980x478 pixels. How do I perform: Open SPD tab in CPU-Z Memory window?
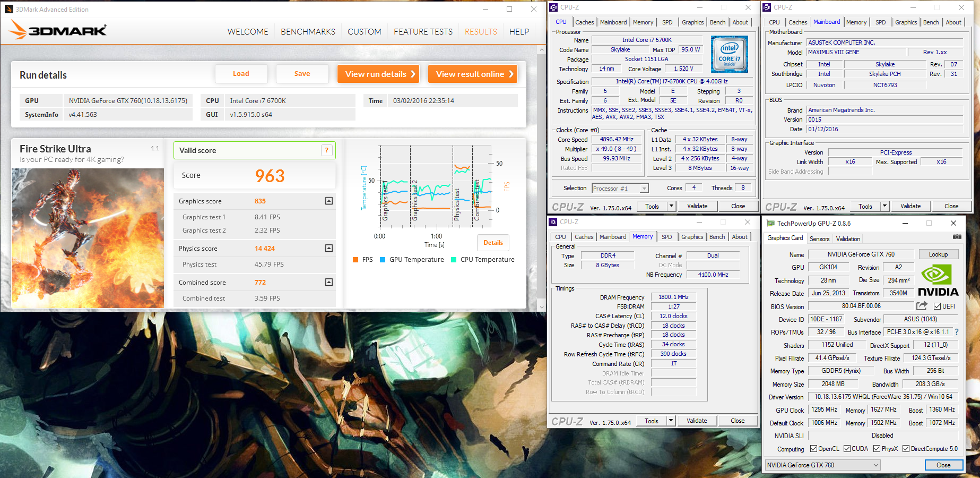(x=666, y=237)
